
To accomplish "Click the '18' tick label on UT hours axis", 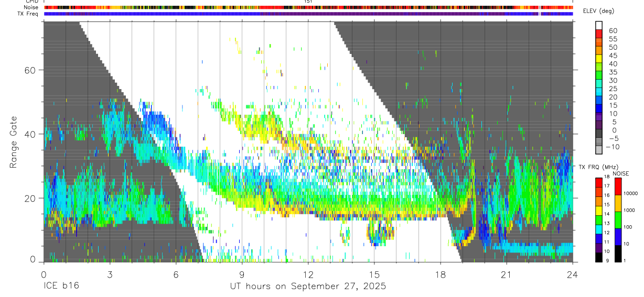I will pos(441,274).
